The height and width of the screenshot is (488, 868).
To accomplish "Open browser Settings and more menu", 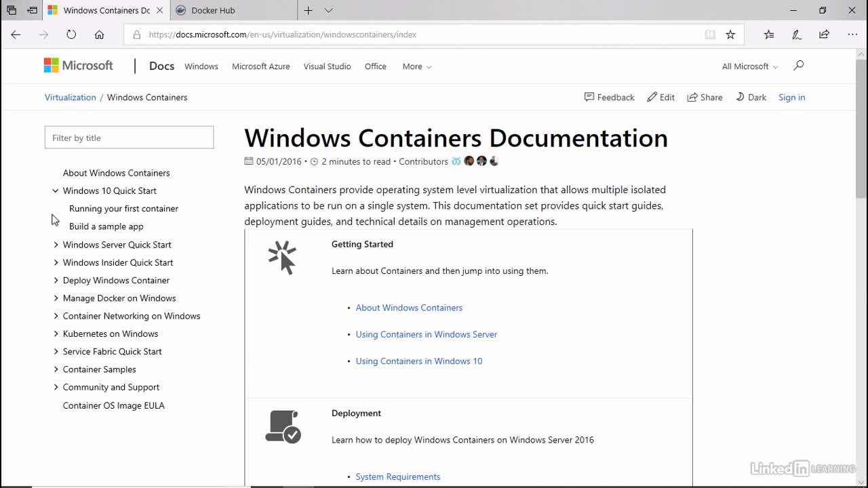I will click(x=852, y=35).
